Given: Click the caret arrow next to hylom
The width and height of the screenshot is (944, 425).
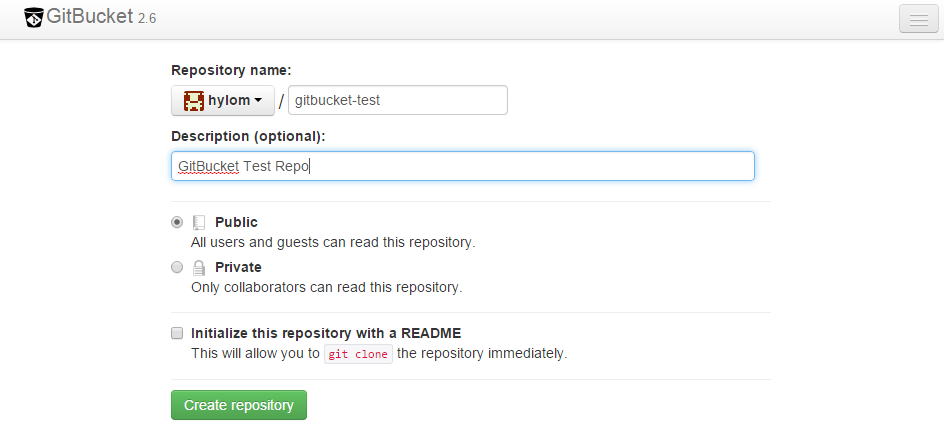Looking at the screenshot, I should click(x=258, y=101).
